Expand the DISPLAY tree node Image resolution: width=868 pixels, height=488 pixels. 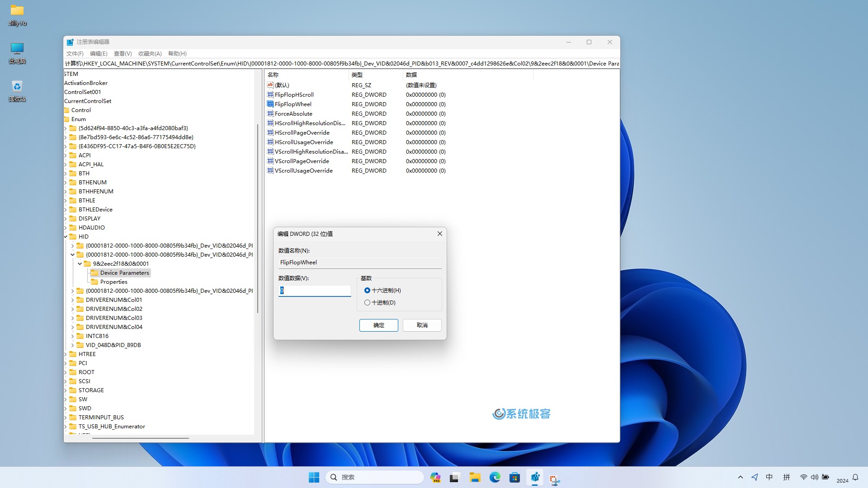click(66, 219)
